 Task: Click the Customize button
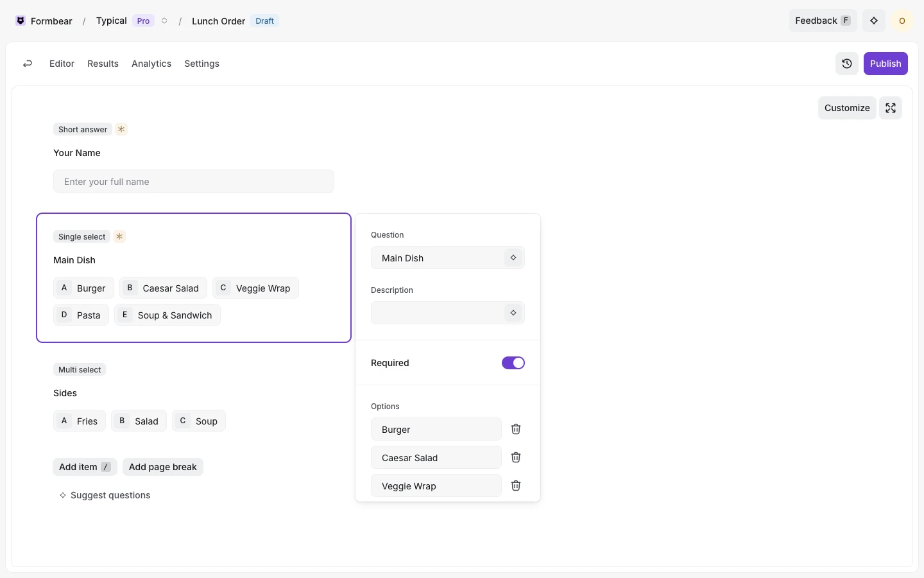(x=847, y=108)
